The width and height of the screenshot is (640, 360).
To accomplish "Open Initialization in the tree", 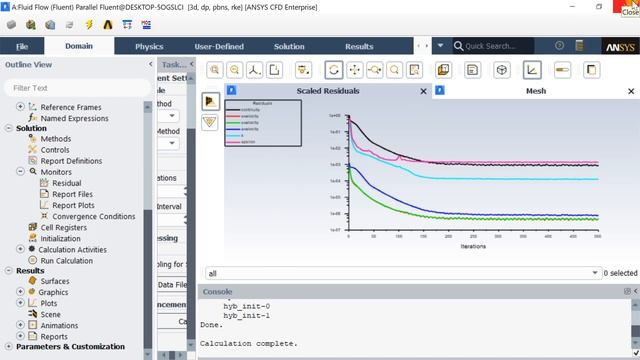I will (x=60, y=238).
